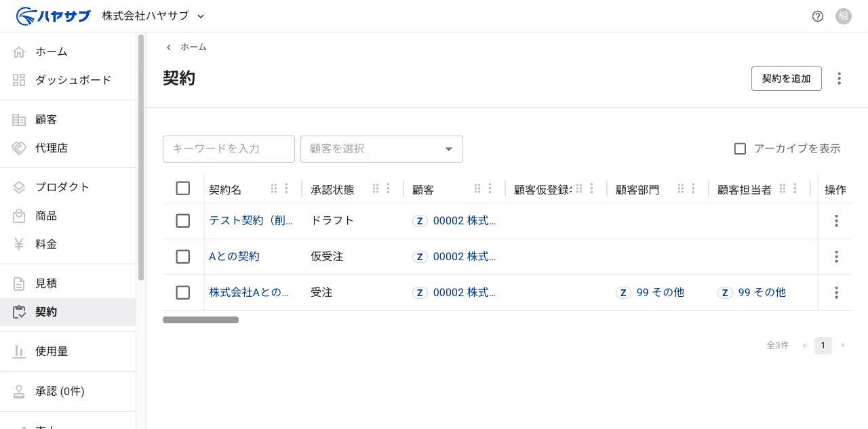
Task: Expand the 株式会社ハヤサブ organization switcher
Action: point(153,16)
